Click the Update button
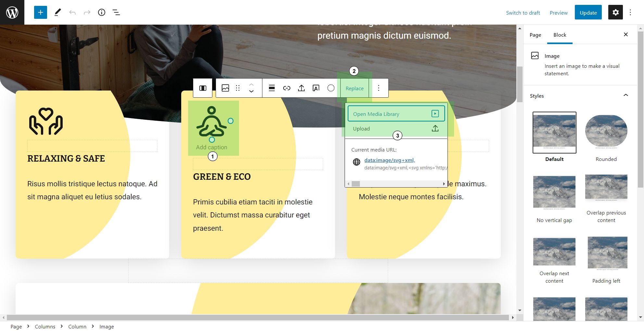 [588, 12]
